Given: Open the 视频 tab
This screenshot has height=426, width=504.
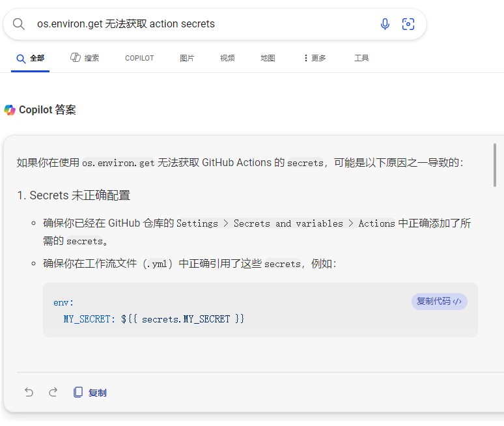Looking at the screenshot, I should click(227, 58).
